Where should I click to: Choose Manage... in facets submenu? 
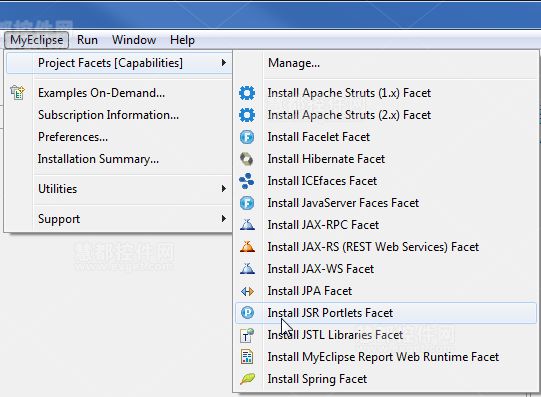point(386,63)
